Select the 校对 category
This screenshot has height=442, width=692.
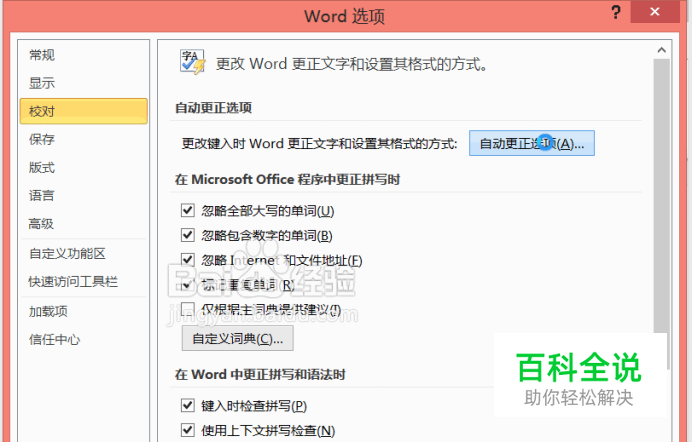coord(83,111)
